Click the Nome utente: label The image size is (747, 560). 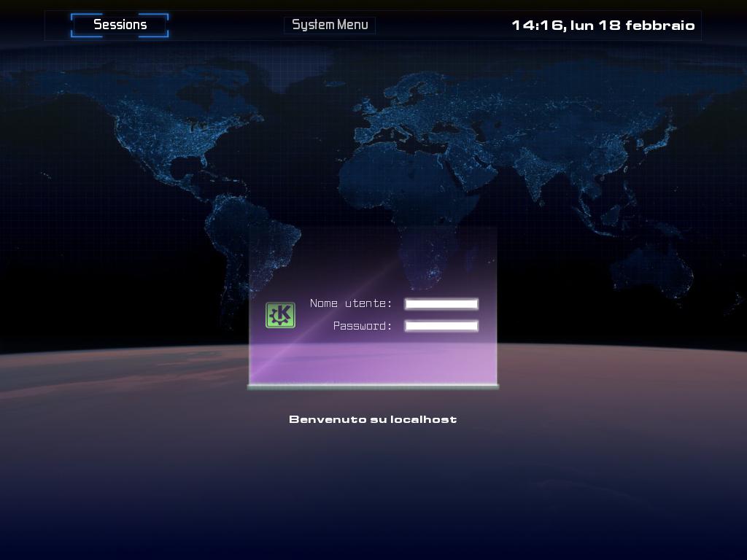click(x=351, y=303)
